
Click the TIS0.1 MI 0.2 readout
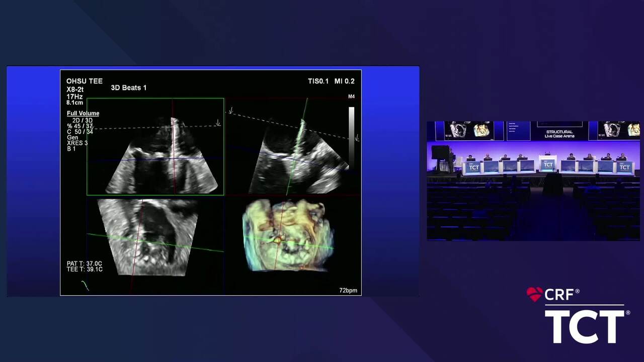(331, 81)
